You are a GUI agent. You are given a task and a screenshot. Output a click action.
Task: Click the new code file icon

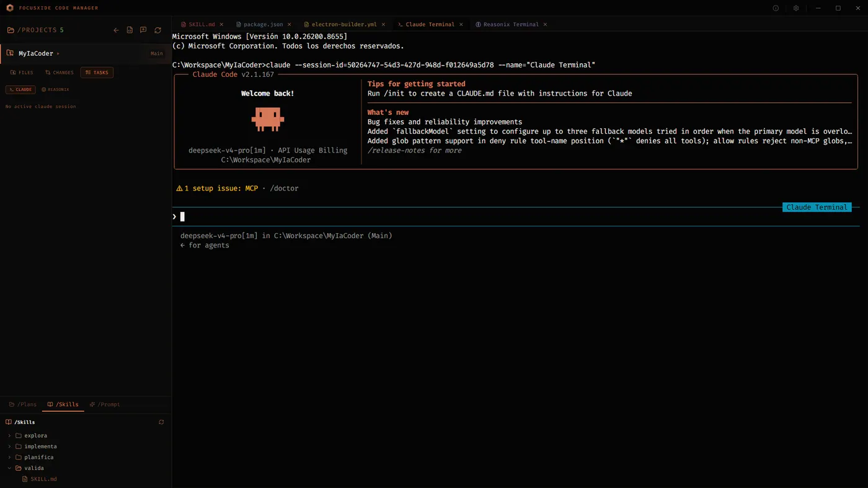pyautogui.click(x=130, y=30)
